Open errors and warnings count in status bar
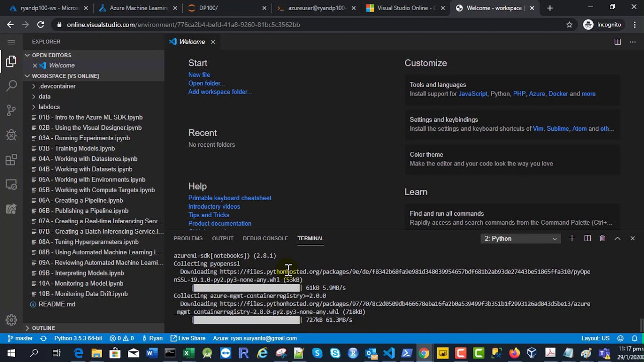Image resolution: width=644 pixels, height=362 pixels. coord(122,338)
